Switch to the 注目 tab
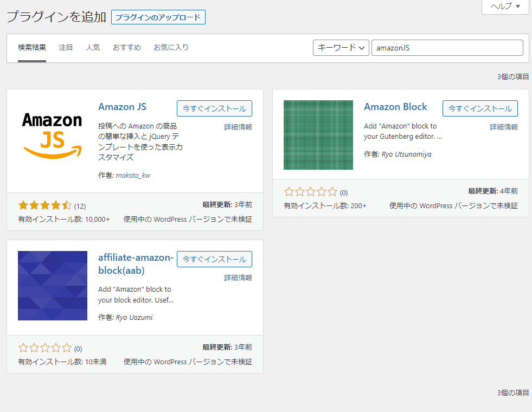Image resolution: width=532 pixels, height=412 pixels. pos(66,48)
